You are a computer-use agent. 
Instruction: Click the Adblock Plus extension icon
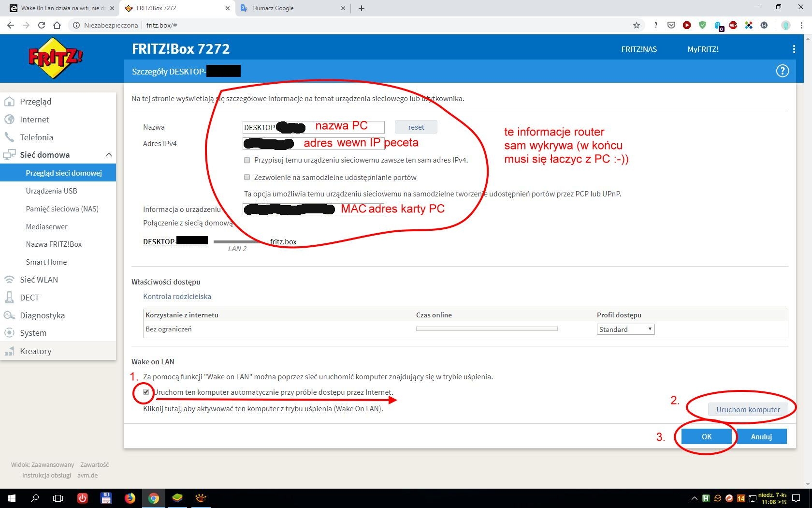[733, 25]
